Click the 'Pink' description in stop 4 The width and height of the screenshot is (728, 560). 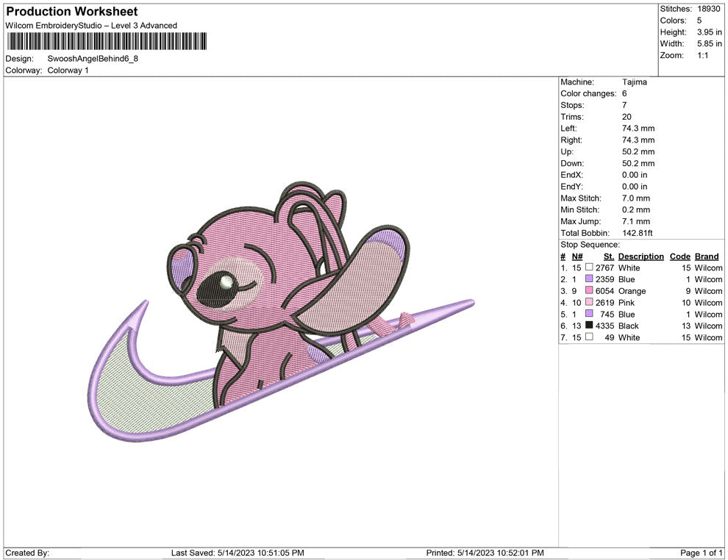click(x=627, y=303)
